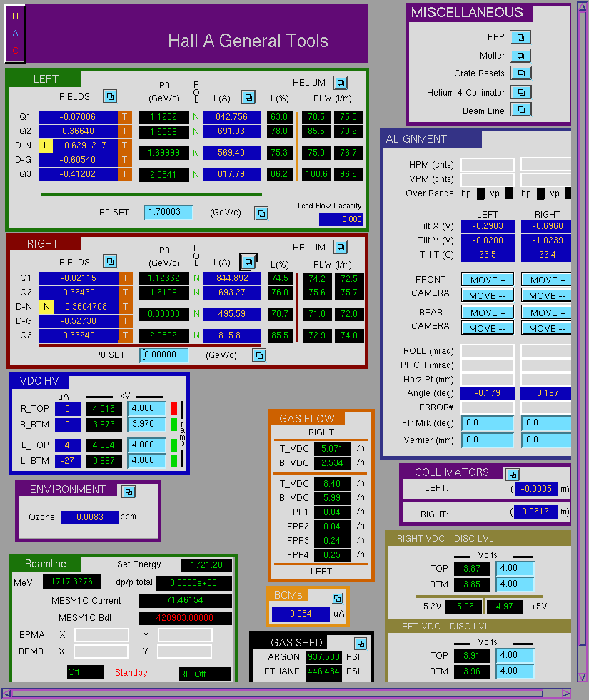Click the RIGHT arm P0 SET field 0.00000
589x700 pixels.
click(x=164, y=355)
